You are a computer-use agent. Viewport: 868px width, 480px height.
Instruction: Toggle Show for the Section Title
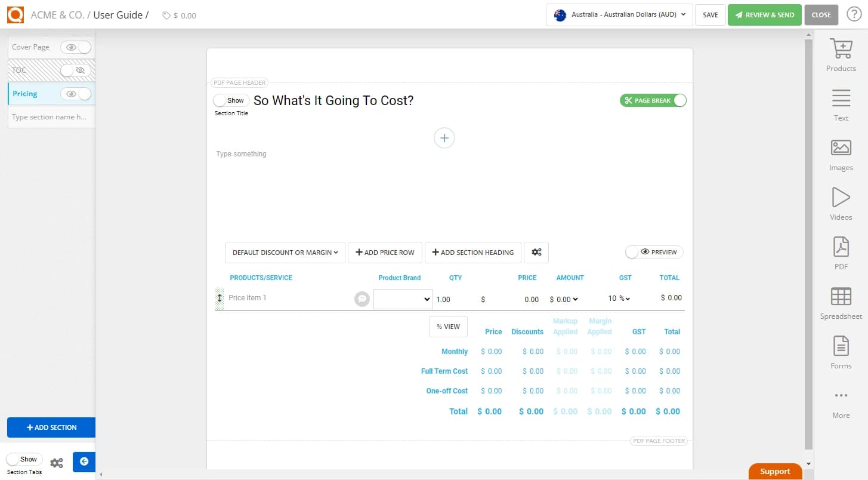(231, 100)
